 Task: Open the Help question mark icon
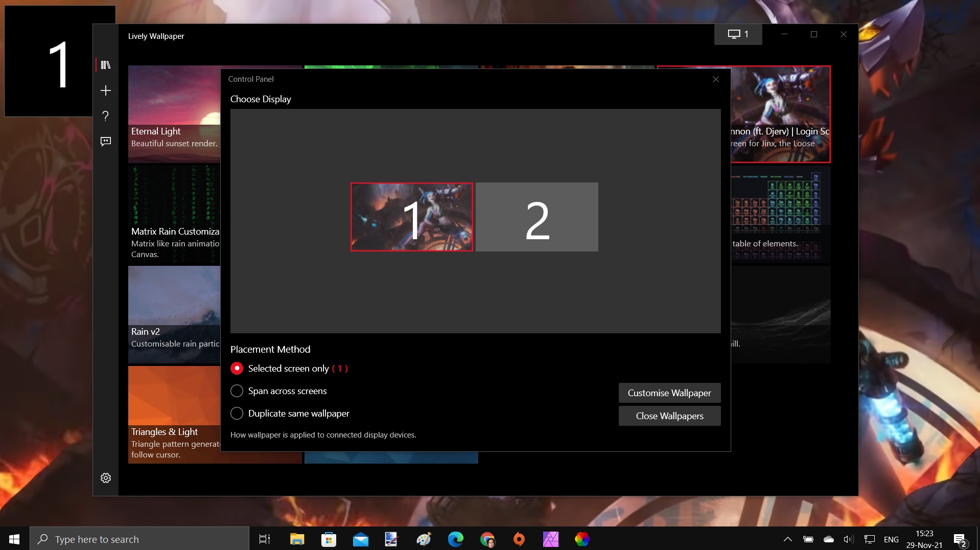pos(106,116)
